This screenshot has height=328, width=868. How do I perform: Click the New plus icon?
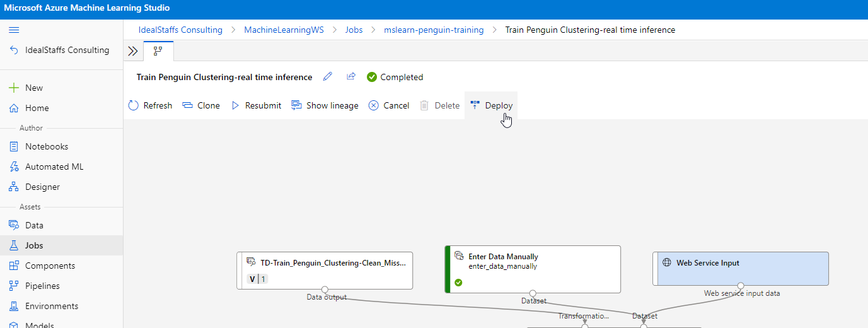14,88
